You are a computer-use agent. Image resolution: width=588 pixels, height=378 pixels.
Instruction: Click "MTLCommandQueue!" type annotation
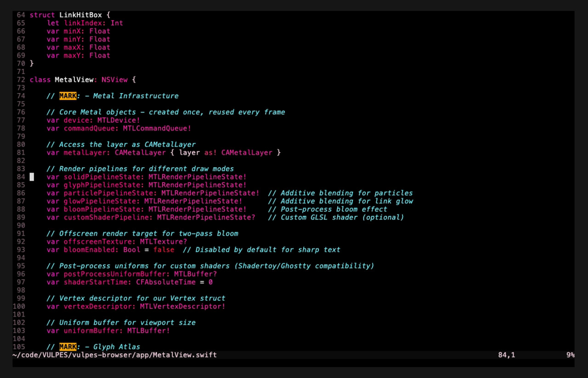click(157, 128)
